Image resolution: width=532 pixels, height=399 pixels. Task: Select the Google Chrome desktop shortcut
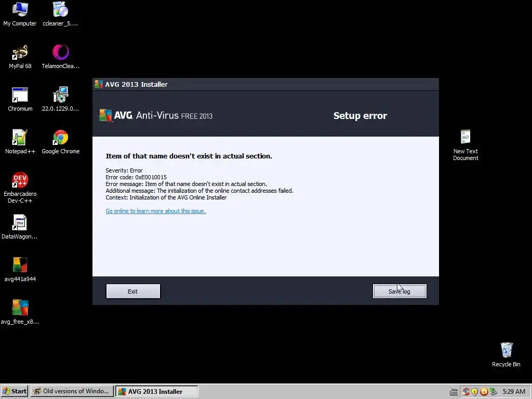60,142
